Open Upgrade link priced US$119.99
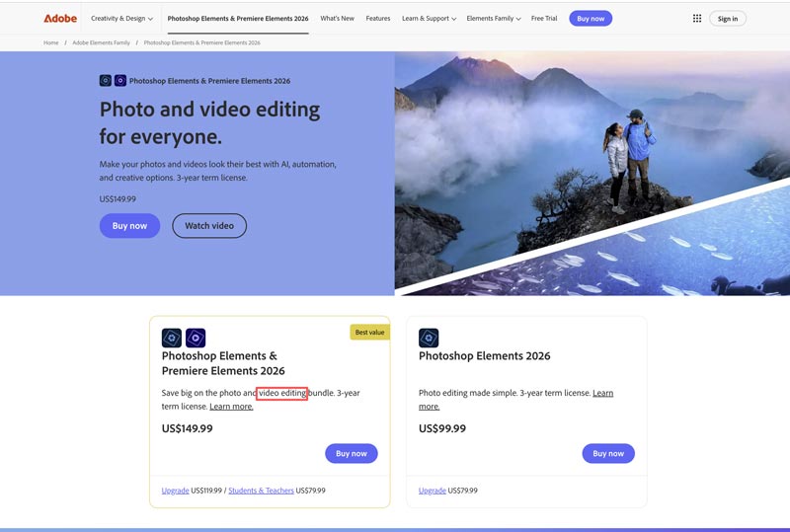 (x=176, y=491)
